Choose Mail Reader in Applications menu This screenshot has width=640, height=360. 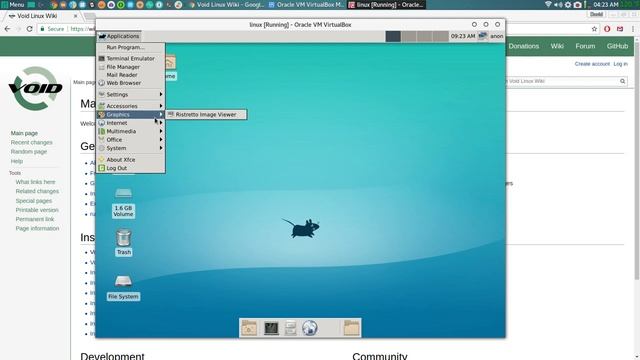131,75
